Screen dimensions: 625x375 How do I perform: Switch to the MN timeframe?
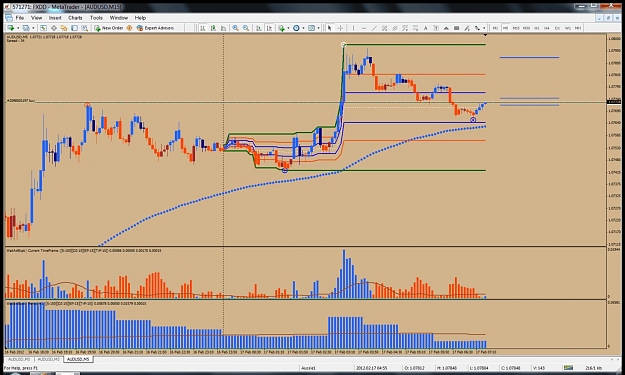point(578,28)
